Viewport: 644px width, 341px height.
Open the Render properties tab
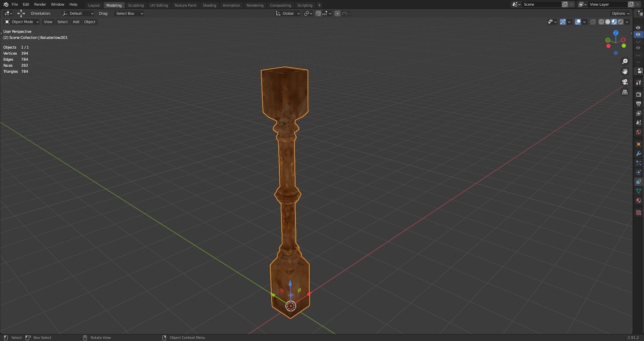[x=639, y=95]
